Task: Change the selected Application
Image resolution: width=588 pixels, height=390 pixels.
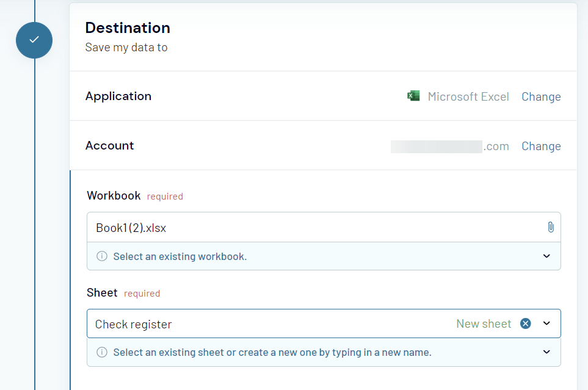Action: click(x=540, y=96)
